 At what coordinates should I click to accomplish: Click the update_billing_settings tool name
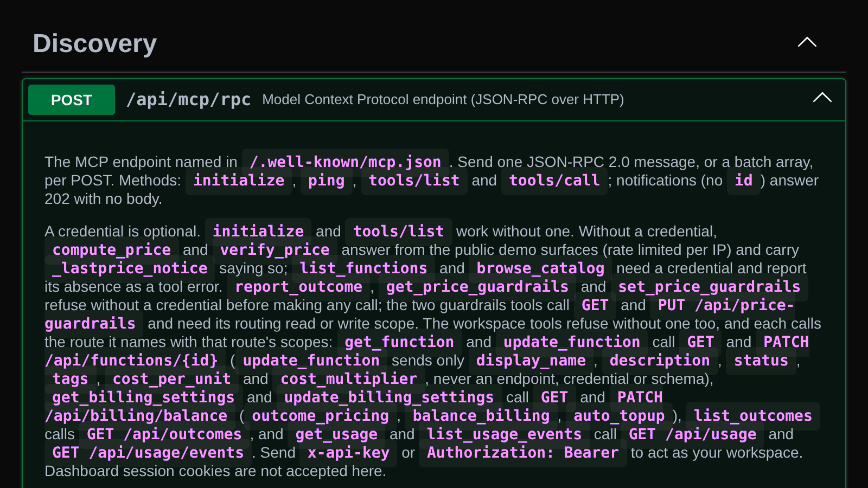pyautogui.click(x=389, y=397)
